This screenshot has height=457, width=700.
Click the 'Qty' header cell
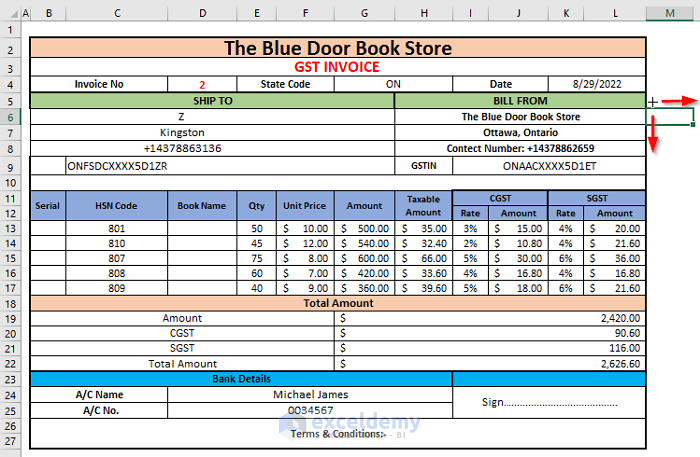pos(257,206)
